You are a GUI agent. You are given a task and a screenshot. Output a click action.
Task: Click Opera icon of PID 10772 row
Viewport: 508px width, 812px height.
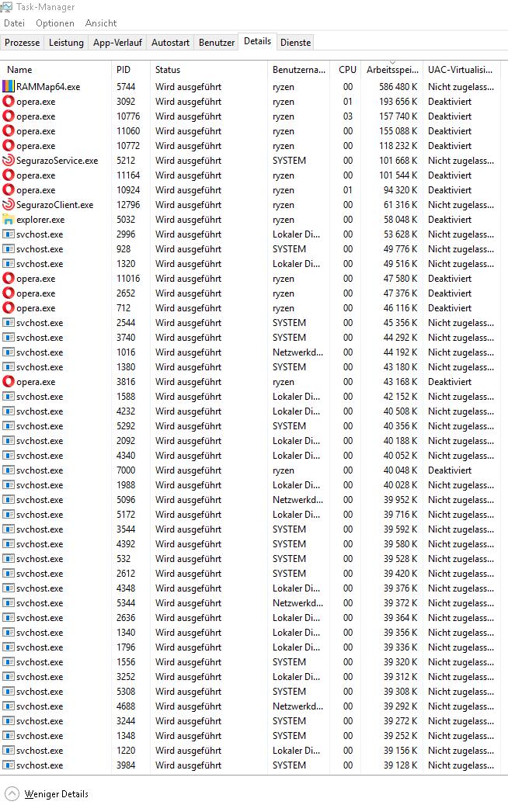pos(9,145)
